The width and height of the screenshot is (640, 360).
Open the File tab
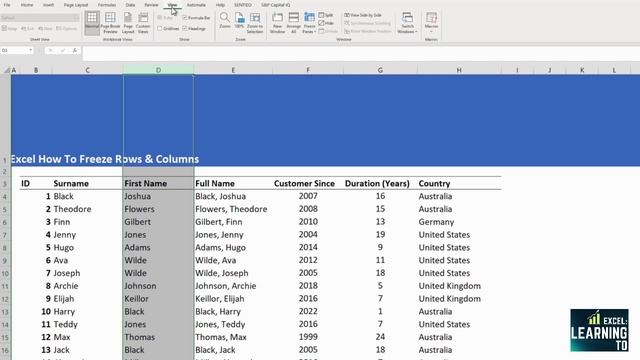click(x=7, y=5)
